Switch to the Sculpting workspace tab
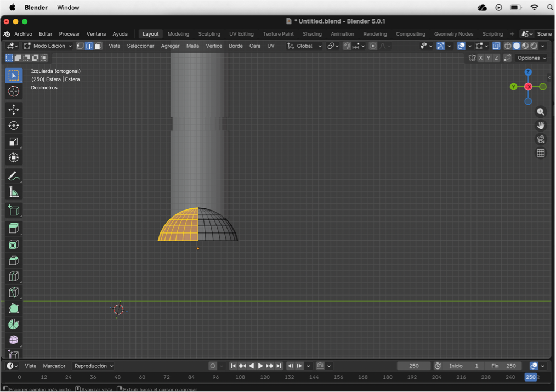Image resolution: width=556 pixels, height=392 pixels. tap(209, 34)
